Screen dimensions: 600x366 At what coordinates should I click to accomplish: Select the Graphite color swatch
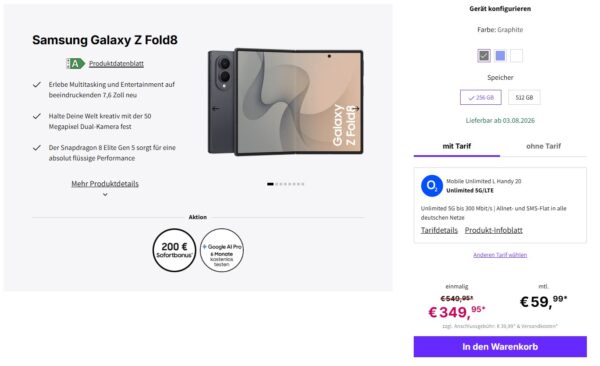pyautogui.click(x=484, y=56)
